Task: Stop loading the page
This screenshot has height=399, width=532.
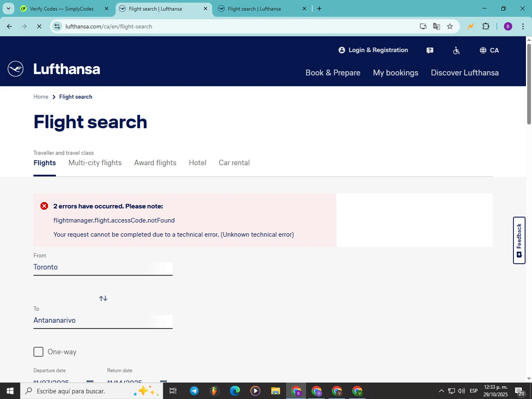Action: pyautogui.click(x=39, y=27)
